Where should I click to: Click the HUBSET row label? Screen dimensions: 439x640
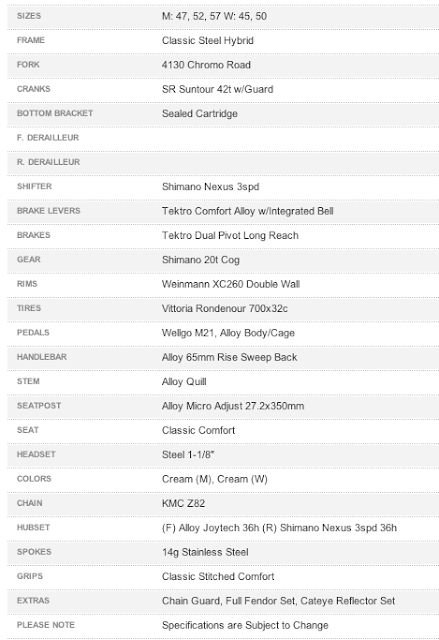pyautogui.click(x=33, y=527)
